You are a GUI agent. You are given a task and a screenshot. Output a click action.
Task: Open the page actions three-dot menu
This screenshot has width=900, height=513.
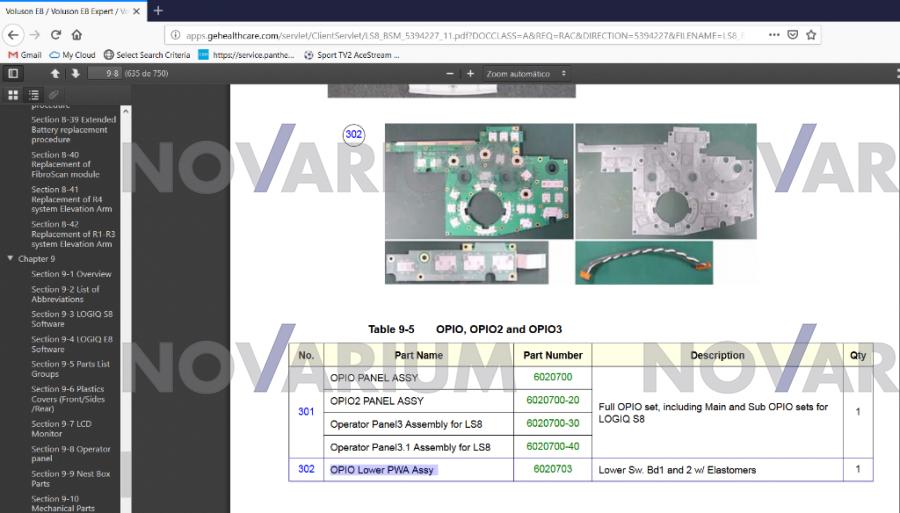(x=775, y=34)
